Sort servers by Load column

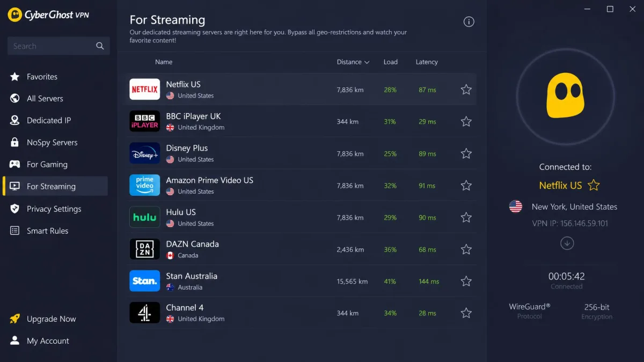(x=391, y=62)
